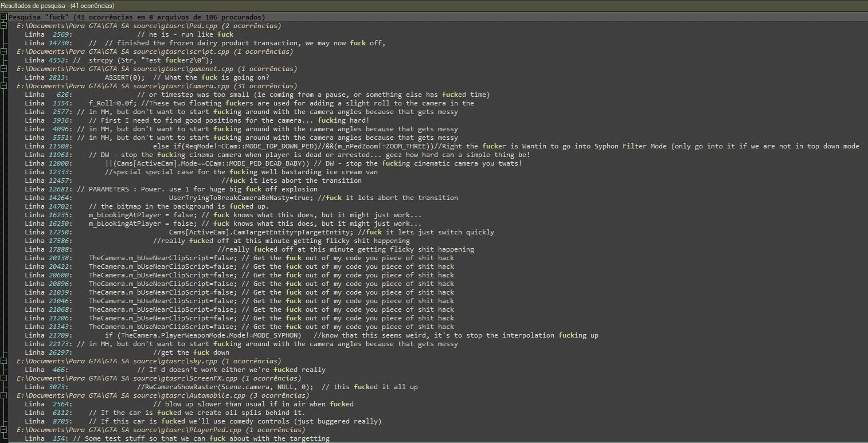Image resolution: width=868 pixels, height=443 pixels.
Task: Select the Camera.cpp file path header
Action: pyautogui.click(x=149, y=86)
